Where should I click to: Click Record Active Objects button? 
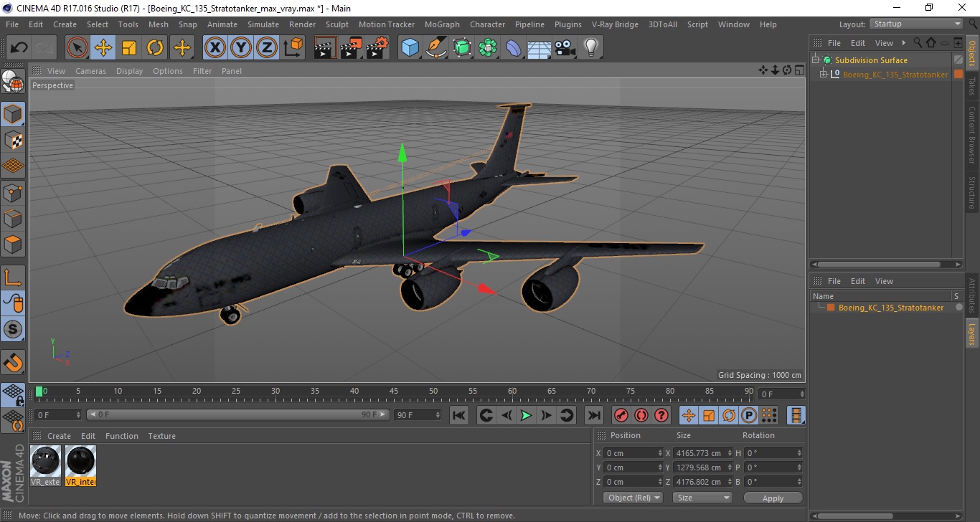coord(621,415)
